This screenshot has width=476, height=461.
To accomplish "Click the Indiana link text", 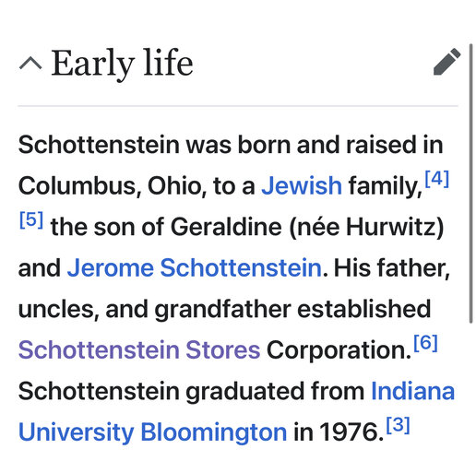I will (412, 391).
